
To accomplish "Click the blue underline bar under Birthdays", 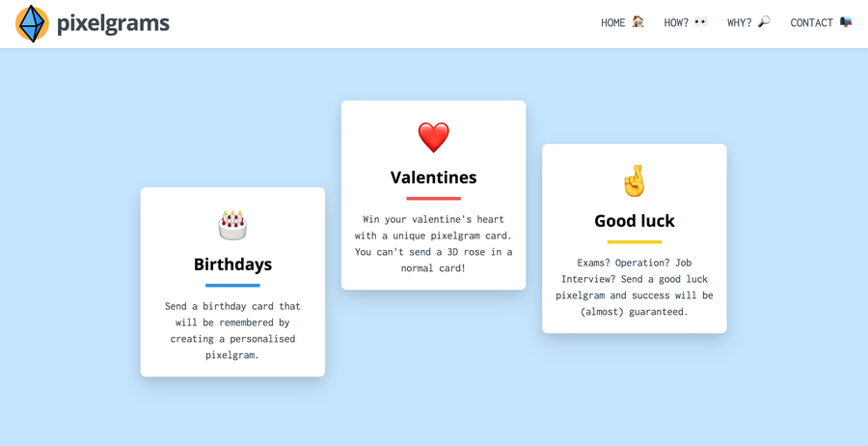I will pyautogui.click(x=232, y=286).
